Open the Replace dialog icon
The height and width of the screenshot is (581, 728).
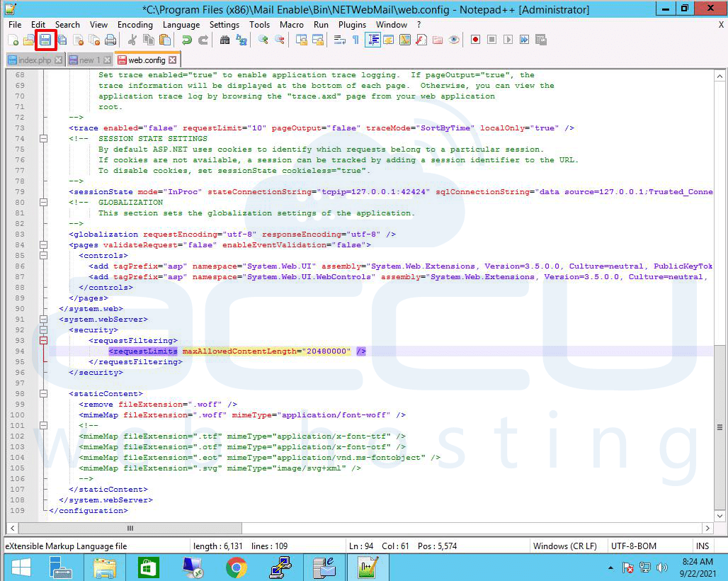point(241,40)
